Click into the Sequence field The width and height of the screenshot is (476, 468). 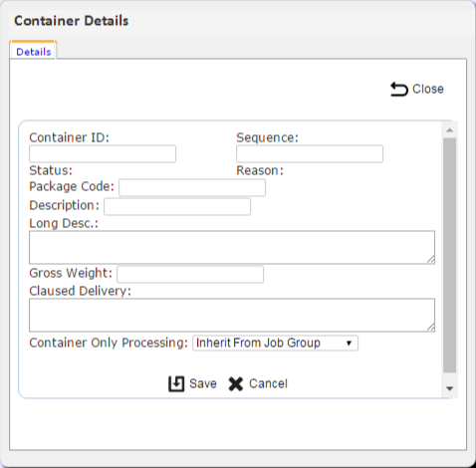(x=310, y=154)
